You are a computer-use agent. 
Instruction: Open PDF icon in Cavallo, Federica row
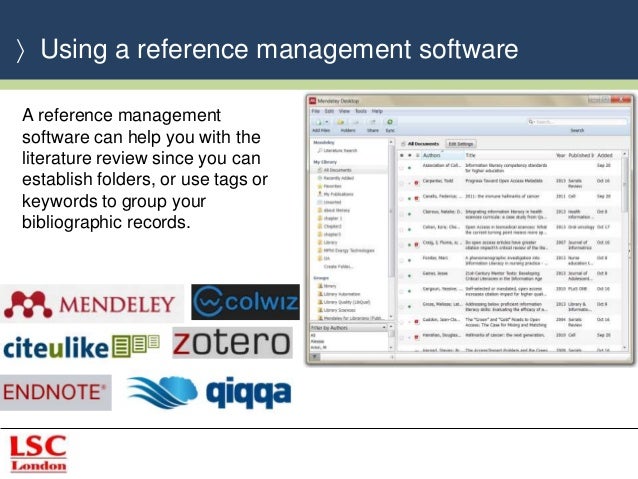point(417,199)
